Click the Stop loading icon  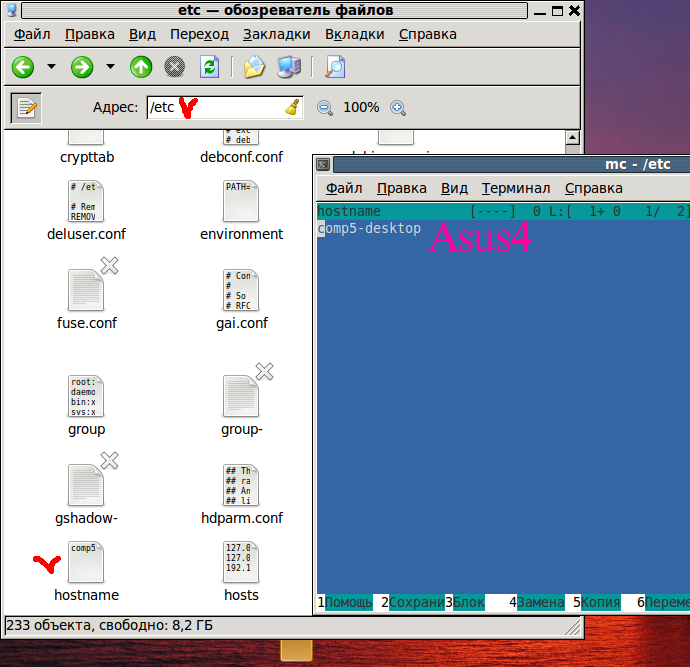point(175,67)
